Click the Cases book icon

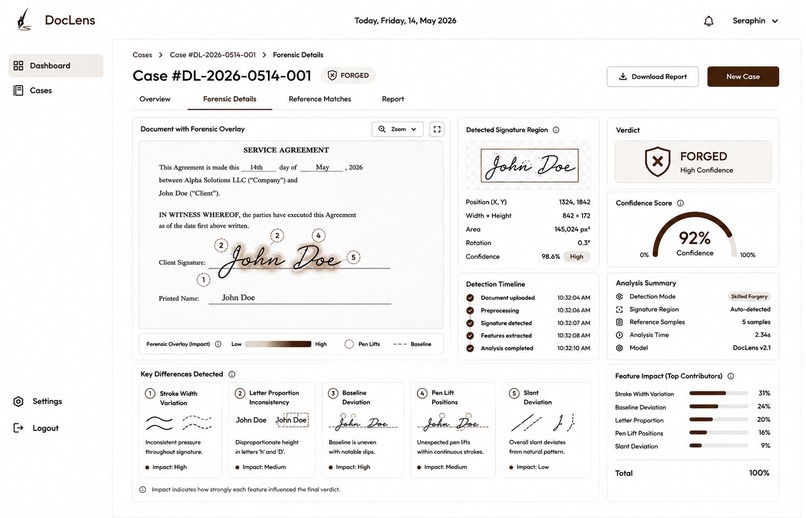point(19,90)
